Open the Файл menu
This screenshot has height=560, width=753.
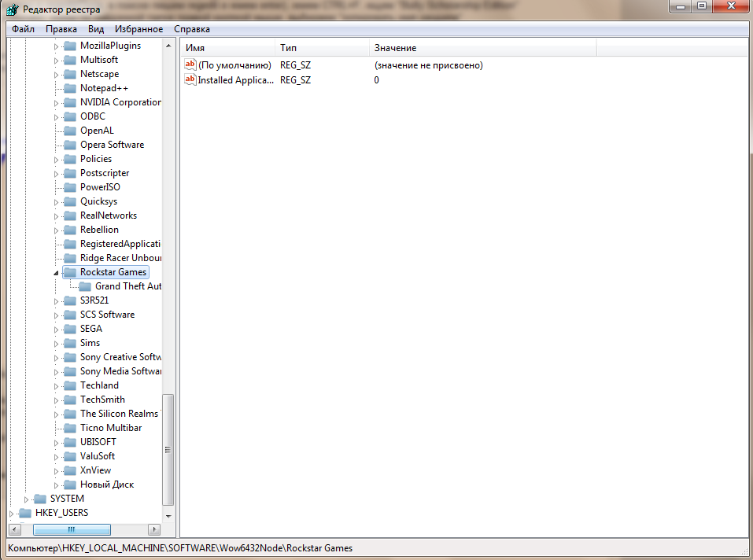click(x=23, y=29)
